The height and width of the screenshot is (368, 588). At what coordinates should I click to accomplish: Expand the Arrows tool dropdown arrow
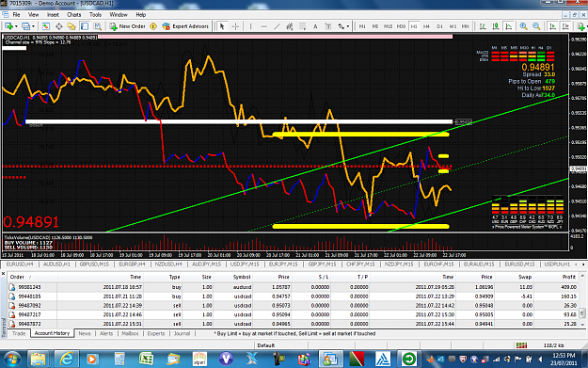(x=348, y=26)
